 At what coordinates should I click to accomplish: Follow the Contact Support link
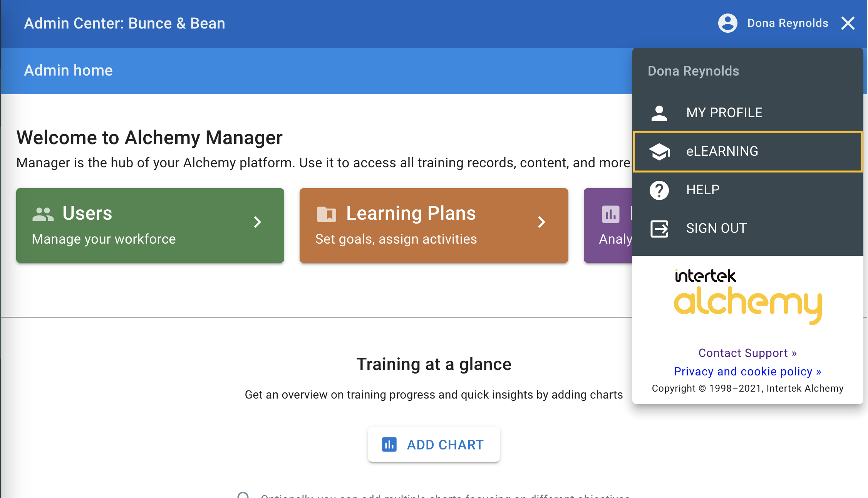click(747, 353)
